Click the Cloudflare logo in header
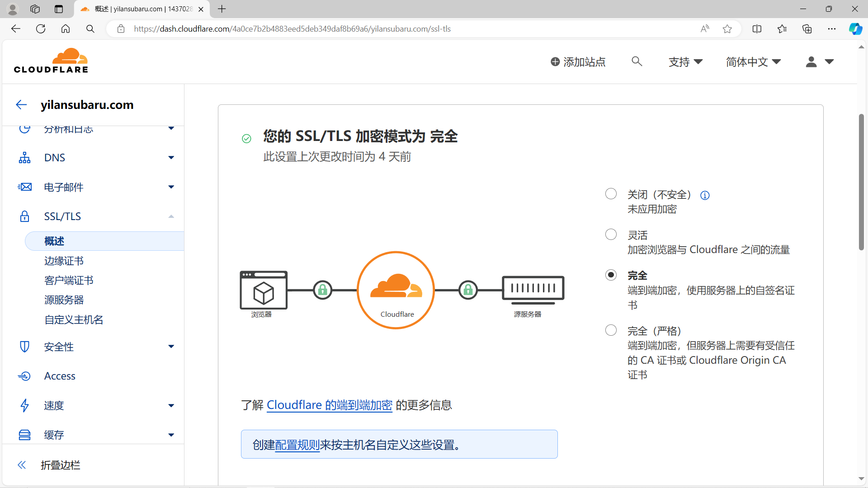This screenshot has width=868, height=488. point(51,61)
